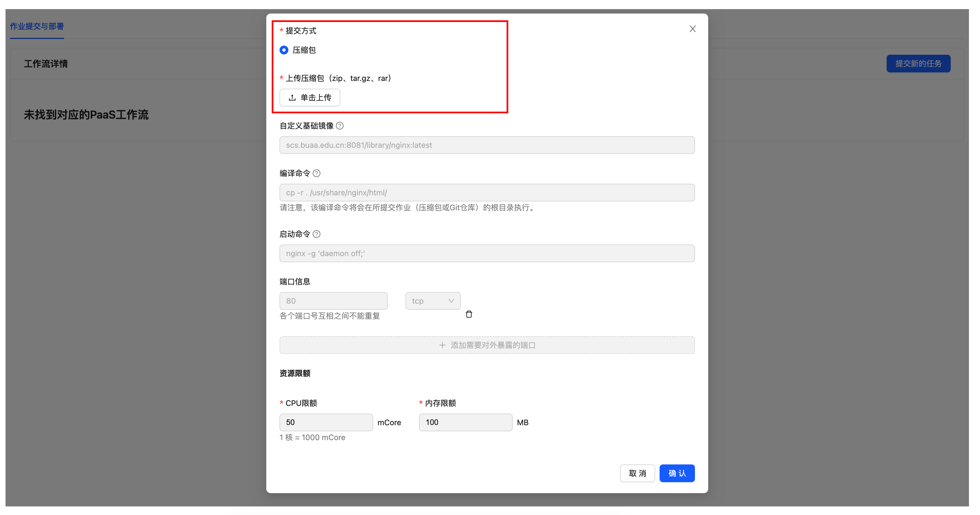Viewport: 980px width, 515px height.
Task: Switch to 作业提交与部署 tab
Action: [x=37, y=26]
